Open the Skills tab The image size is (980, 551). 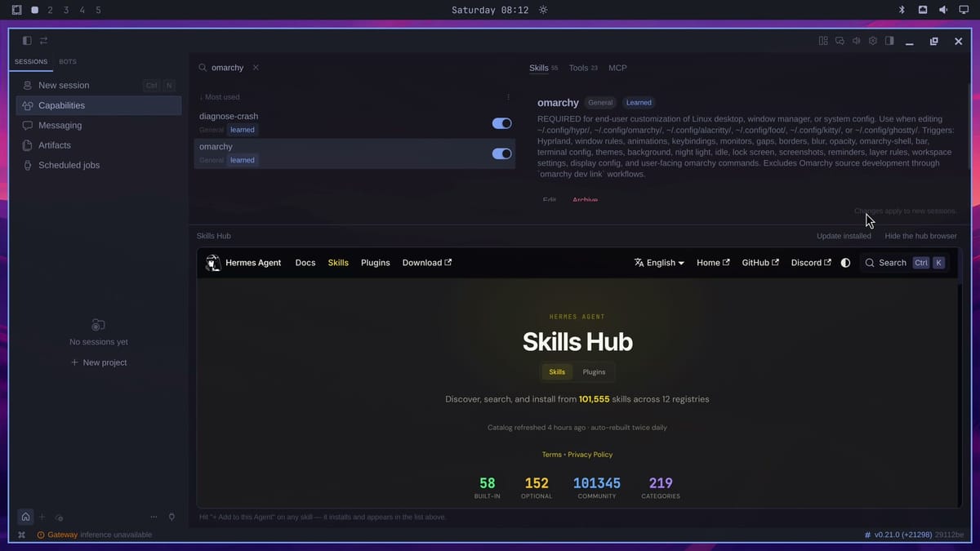(x=544, y=68)
